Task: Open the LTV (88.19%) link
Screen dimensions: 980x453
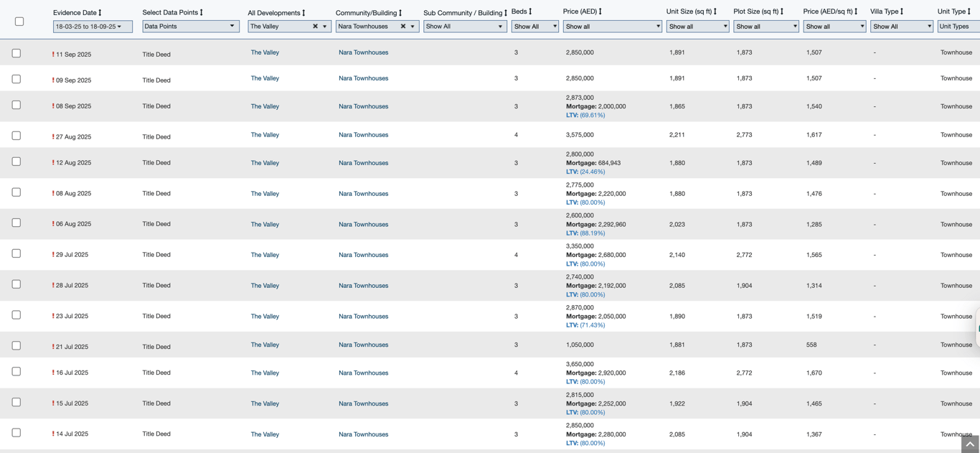Action: (x=585, y=233)
